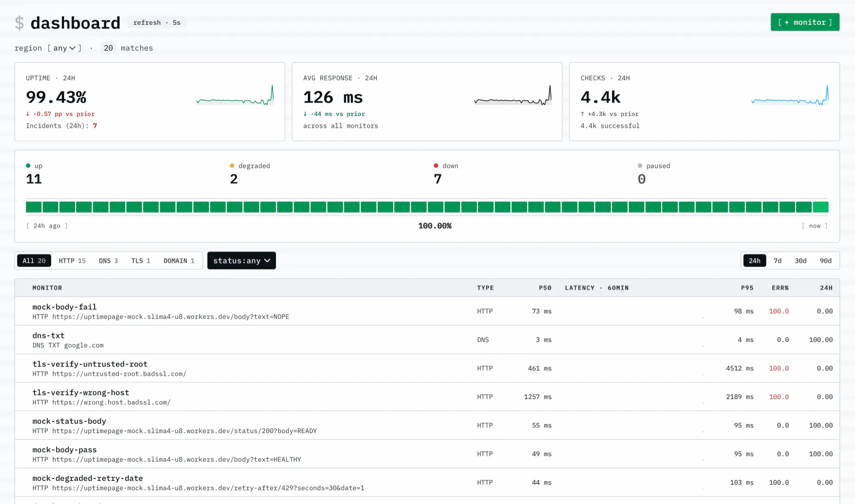Viewport: 855px width, 504px height.
Task: Click the 99.43% uptime value
Action: 56,97
